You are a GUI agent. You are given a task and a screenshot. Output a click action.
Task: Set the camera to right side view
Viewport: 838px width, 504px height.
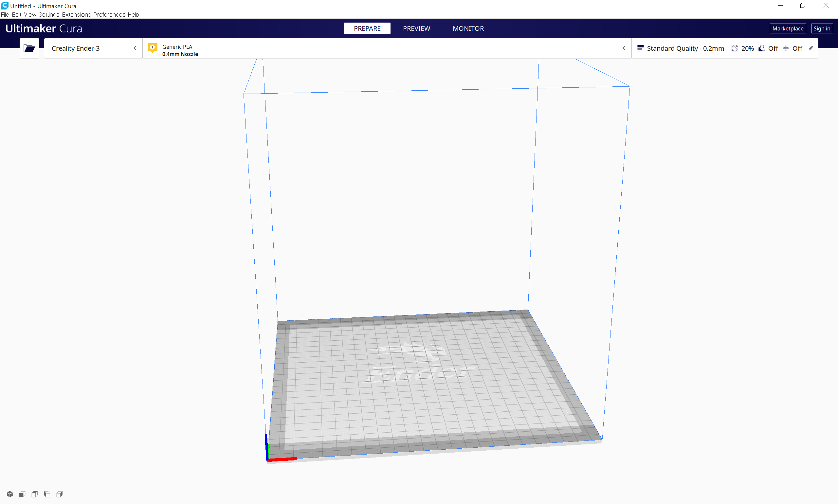60,494
